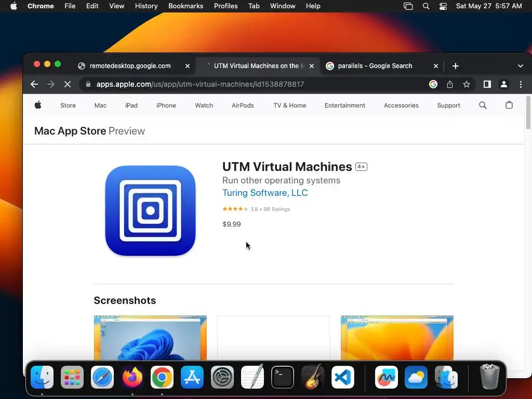Open the Mac navigation link
The height and width of the screenshot is (399, 532).
point(100,105)
